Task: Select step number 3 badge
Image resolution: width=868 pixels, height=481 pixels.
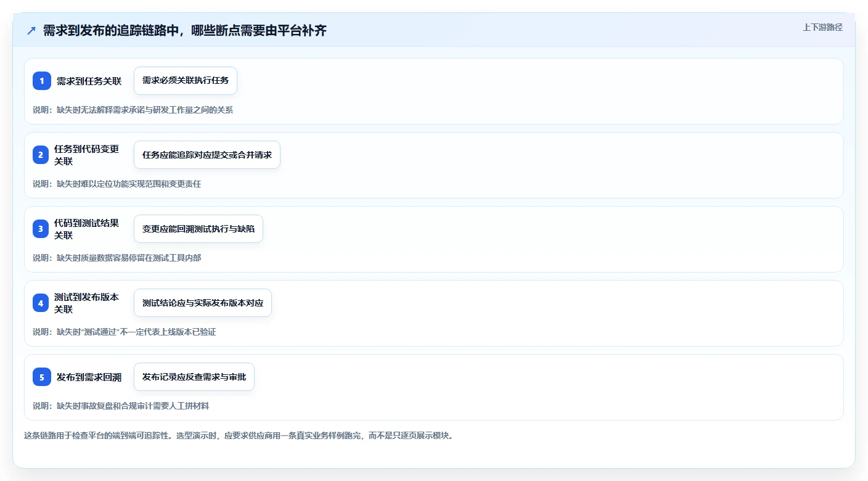Action: click(42, 229)
